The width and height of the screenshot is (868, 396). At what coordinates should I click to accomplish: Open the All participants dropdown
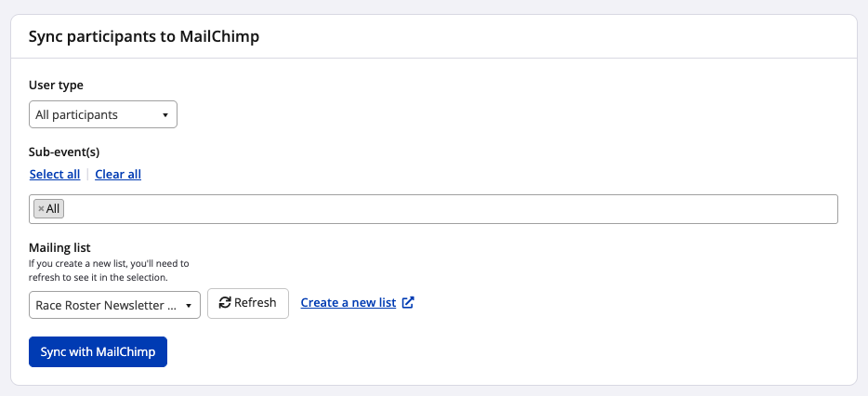click(102, 115)
